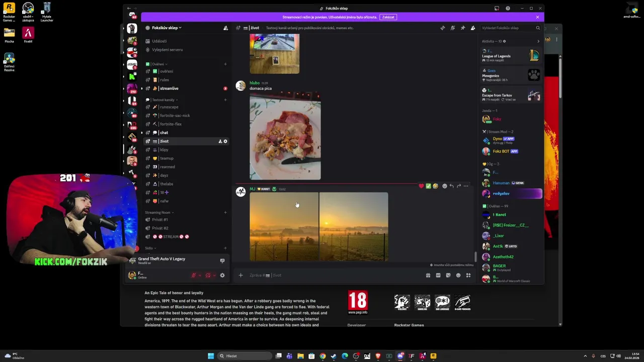Viewport: 644px width, 362px height.
Task: Open Discord help icon in the title bar
Action: [508, 9]
